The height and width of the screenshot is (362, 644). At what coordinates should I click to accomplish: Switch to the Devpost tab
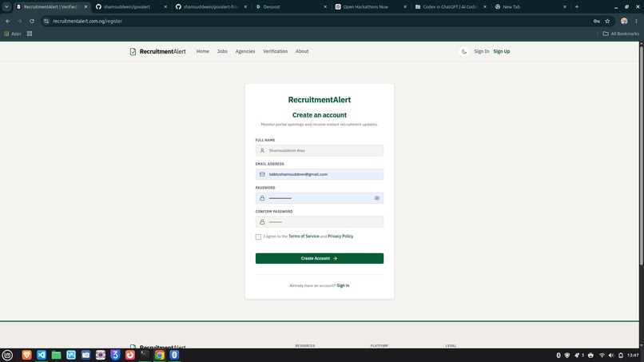[290, 6]
